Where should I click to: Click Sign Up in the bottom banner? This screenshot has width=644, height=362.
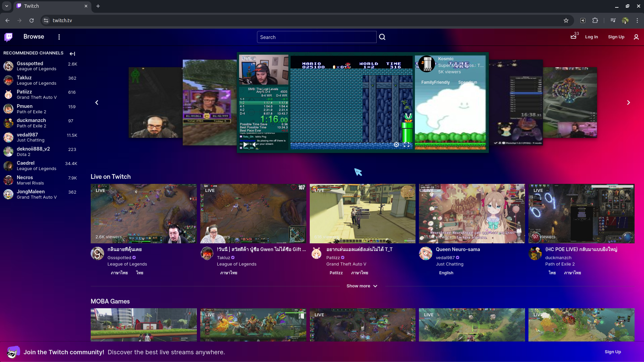612,352
